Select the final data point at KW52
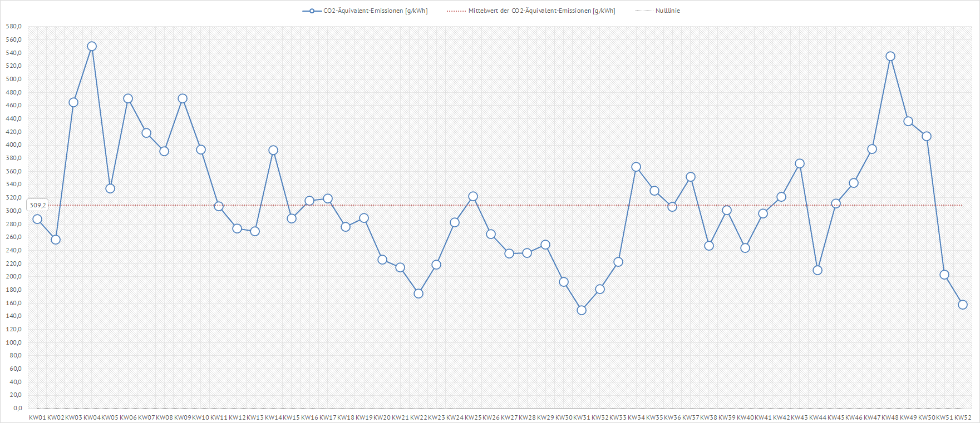This screenshot has height=423, width=980. pos(963,305)
